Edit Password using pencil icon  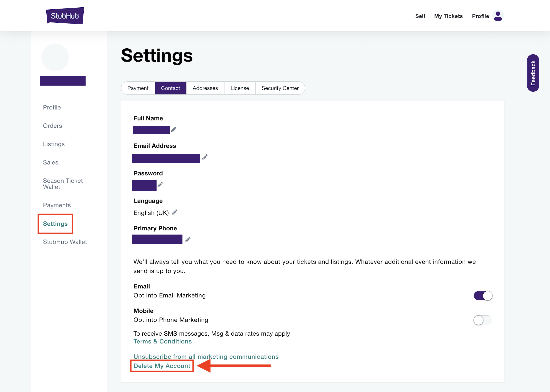[160, 185]
